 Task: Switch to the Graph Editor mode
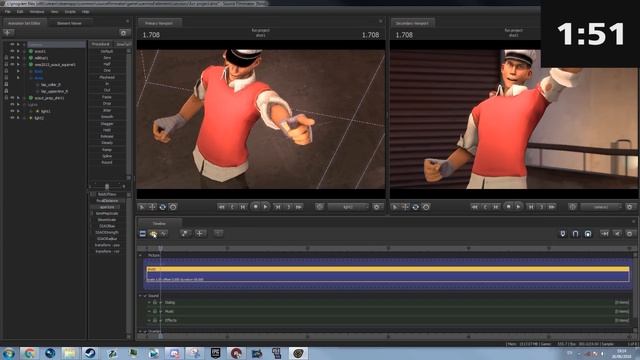164,233
